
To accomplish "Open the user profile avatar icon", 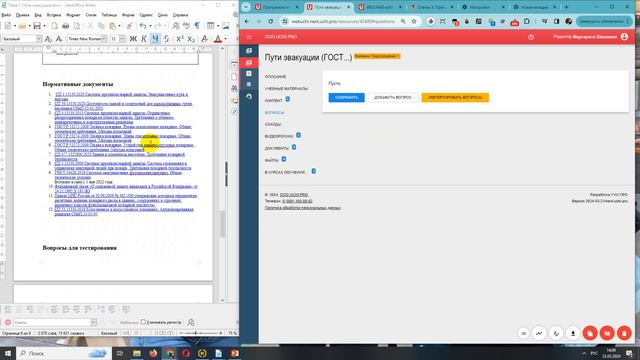I will pyautogui.click(x=624, y=37).
